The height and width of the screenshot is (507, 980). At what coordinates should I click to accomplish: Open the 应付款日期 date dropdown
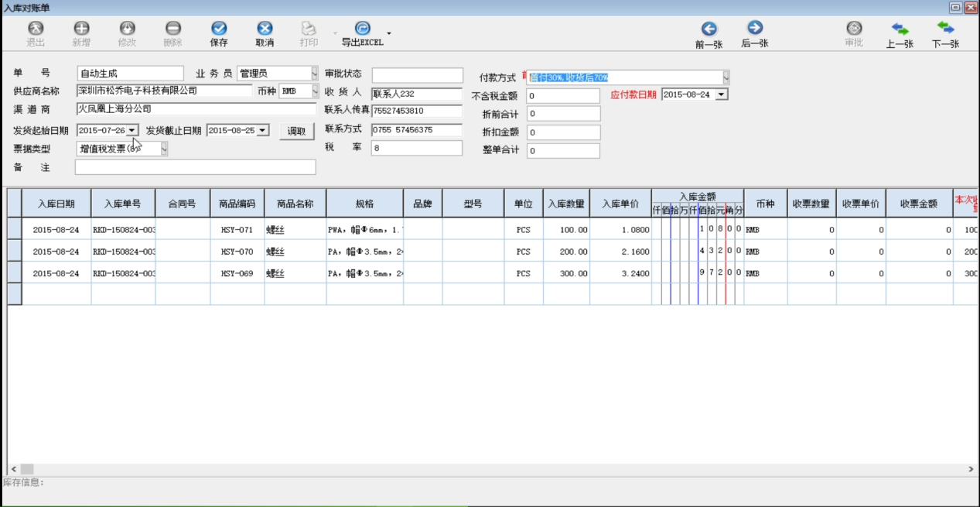coord(722,94)
